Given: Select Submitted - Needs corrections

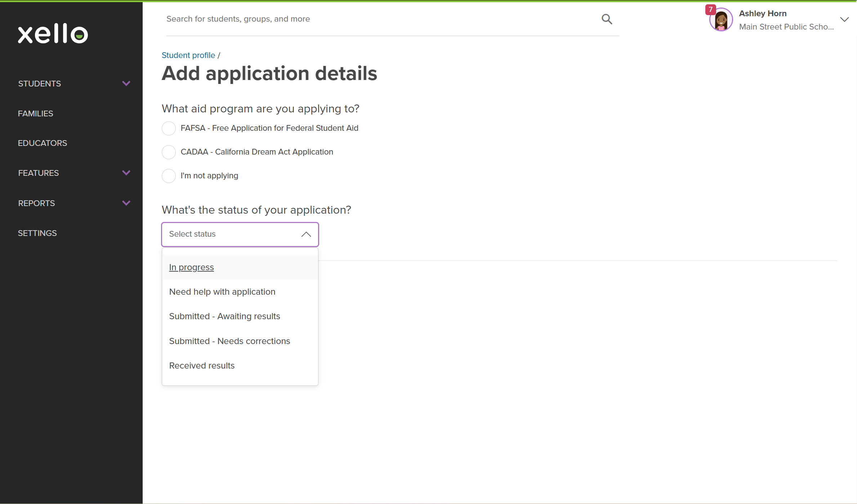Looking at the screenshot, I should [240, 341].
